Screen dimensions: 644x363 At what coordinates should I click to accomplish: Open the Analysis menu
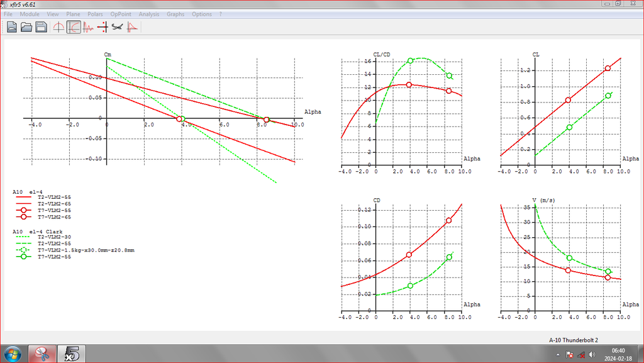point(149,14)
